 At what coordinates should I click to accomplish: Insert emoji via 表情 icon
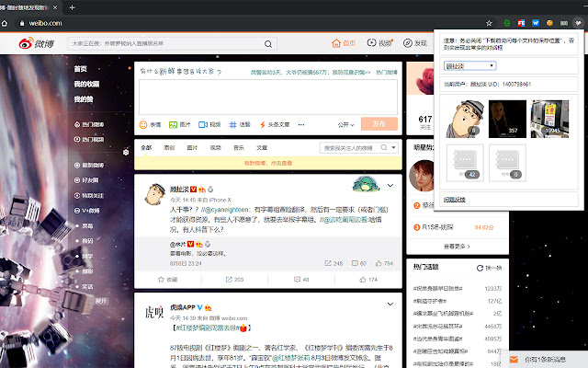(x=150, y=124)
